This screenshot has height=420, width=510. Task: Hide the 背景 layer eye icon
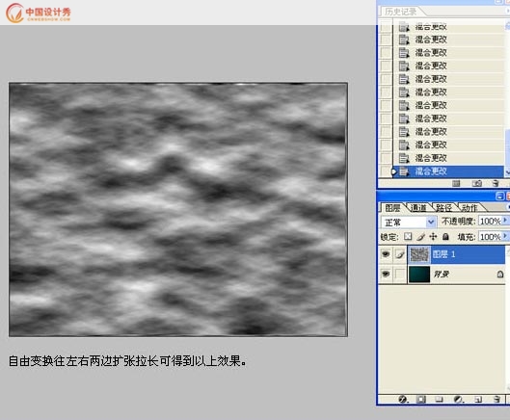point(386,274)
